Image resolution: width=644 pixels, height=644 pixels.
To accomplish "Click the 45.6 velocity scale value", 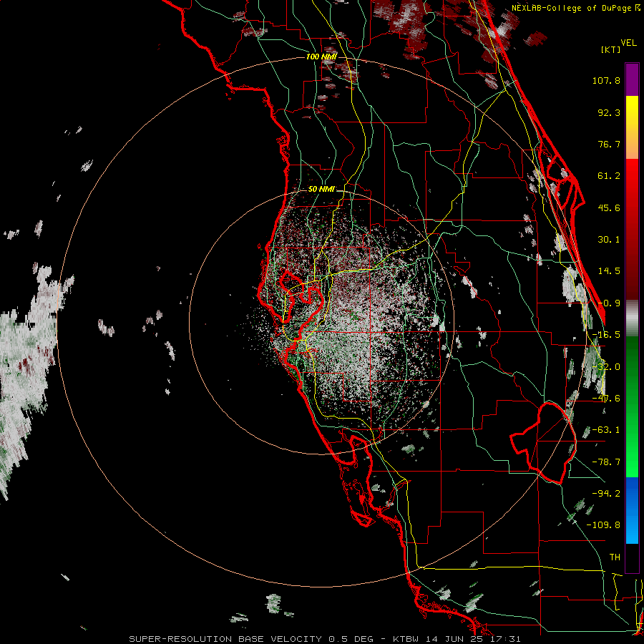I will pyautogui.click(x=609, y=208).
